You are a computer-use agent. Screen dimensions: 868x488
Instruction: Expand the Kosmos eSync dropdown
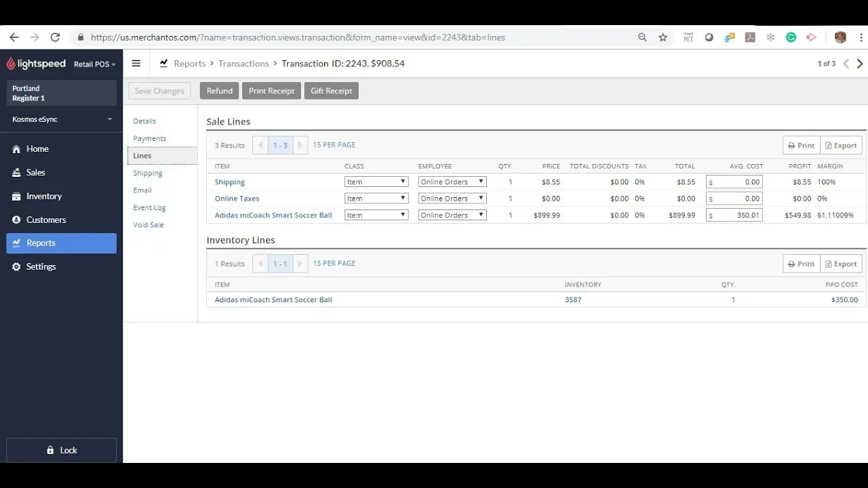click(62, 119)
